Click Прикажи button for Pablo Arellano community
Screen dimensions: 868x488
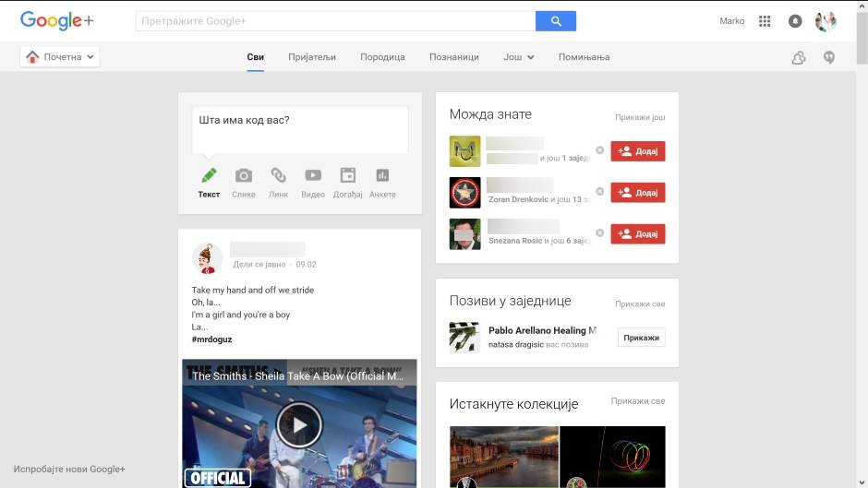point(641,338)
